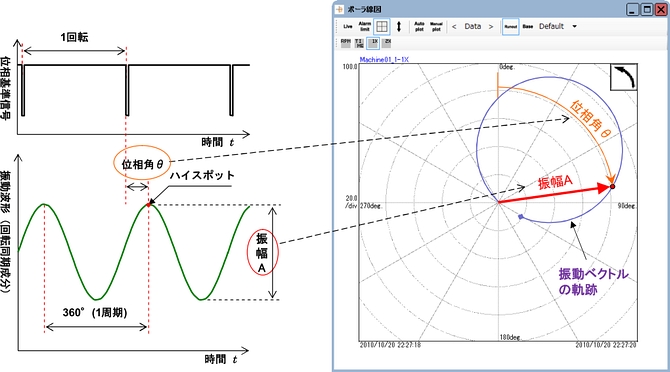This screenshot has width=670, height=372.
Task: Click the Base toolbar button
Action: tap(528, 26)
